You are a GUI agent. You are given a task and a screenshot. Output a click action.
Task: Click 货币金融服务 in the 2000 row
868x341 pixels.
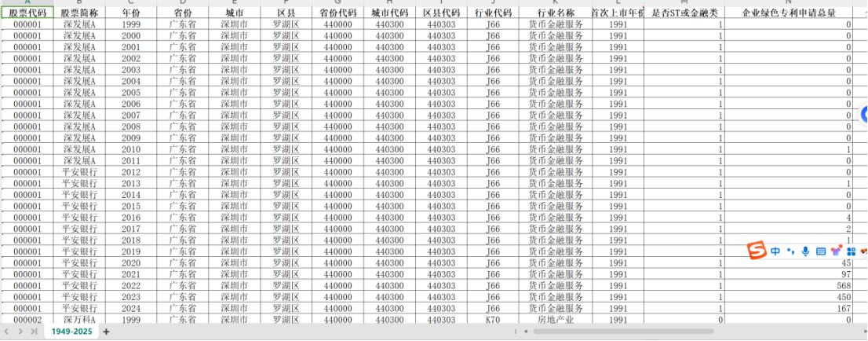(x=556, y=35)
